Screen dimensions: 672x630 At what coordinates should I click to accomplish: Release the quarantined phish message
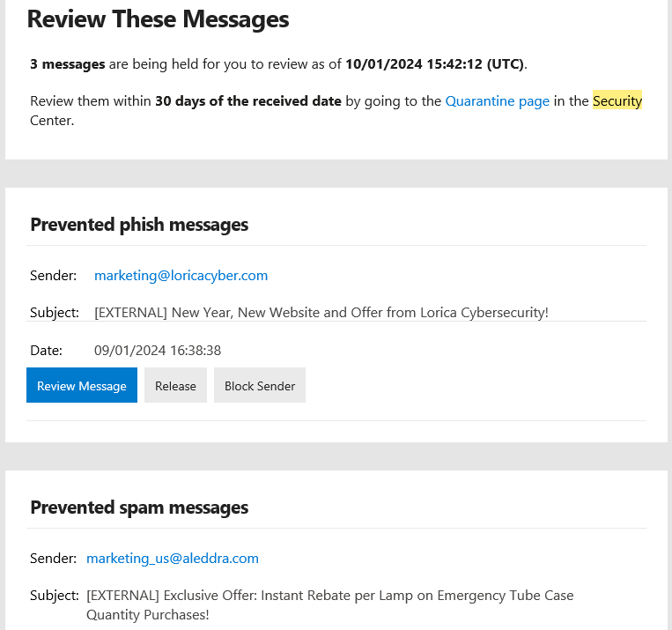(175, 386)
